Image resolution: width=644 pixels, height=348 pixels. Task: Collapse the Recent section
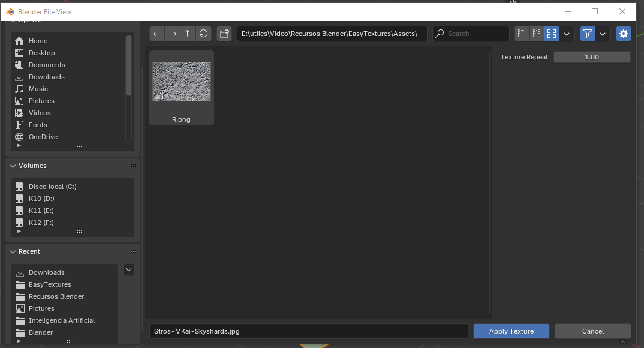point(13,251)
